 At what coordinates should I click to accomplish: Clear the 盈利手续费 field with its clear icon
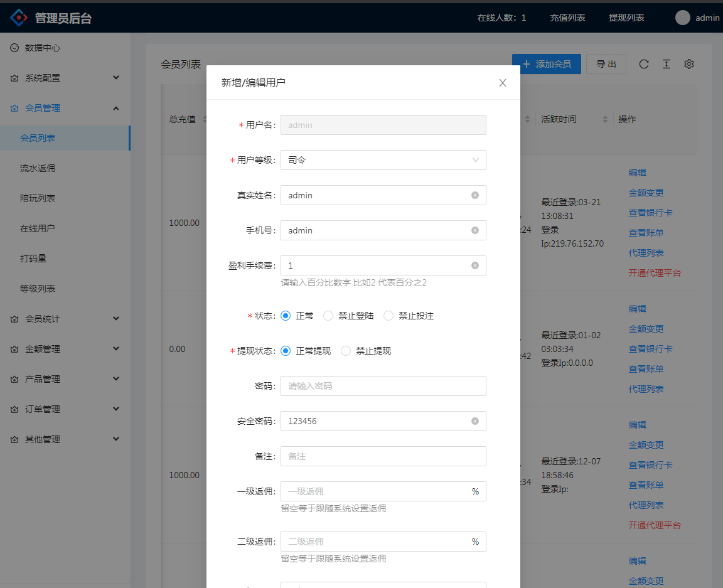click(475, 265)
